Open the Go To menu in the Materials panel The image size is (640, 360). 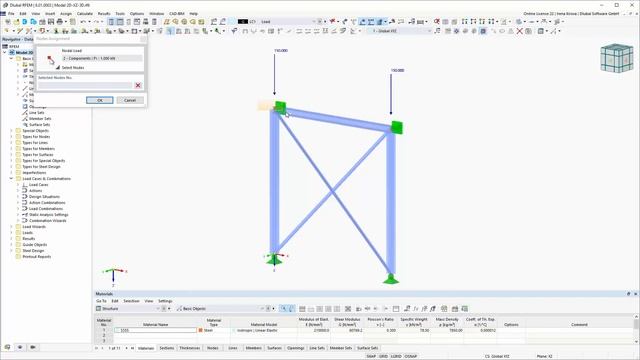[101, 301]
